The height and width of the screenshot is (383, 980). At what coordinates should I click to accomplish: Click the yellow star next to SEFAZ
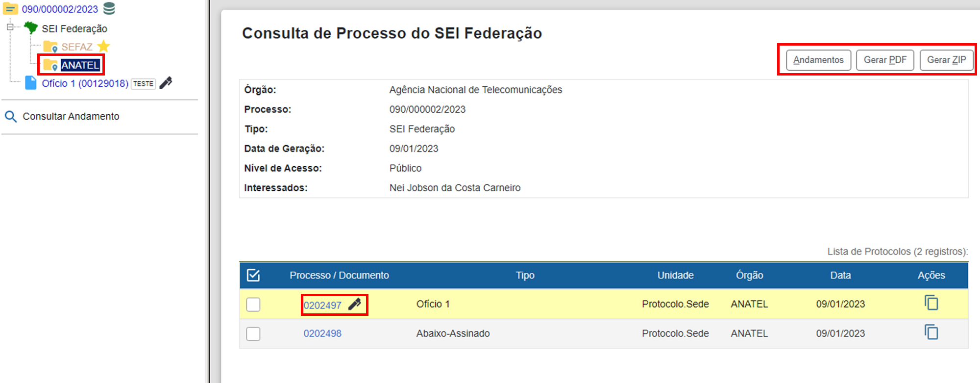pos(103,46)
